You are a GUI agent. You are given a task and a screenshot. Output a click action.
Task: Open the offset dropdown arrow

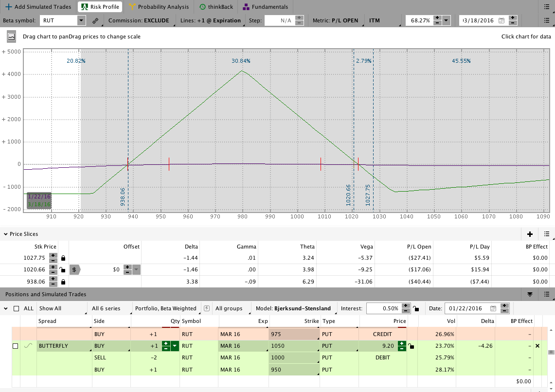click(x=136, y=269)
